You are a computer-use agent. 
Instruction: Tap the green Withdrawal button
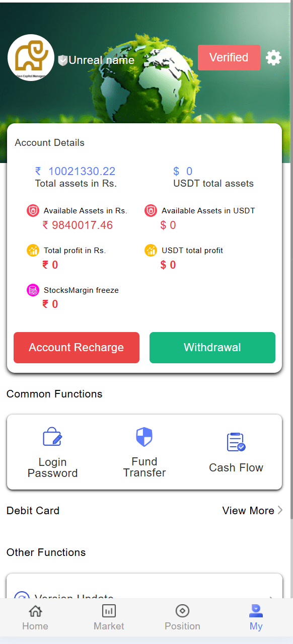click(212, 348)
